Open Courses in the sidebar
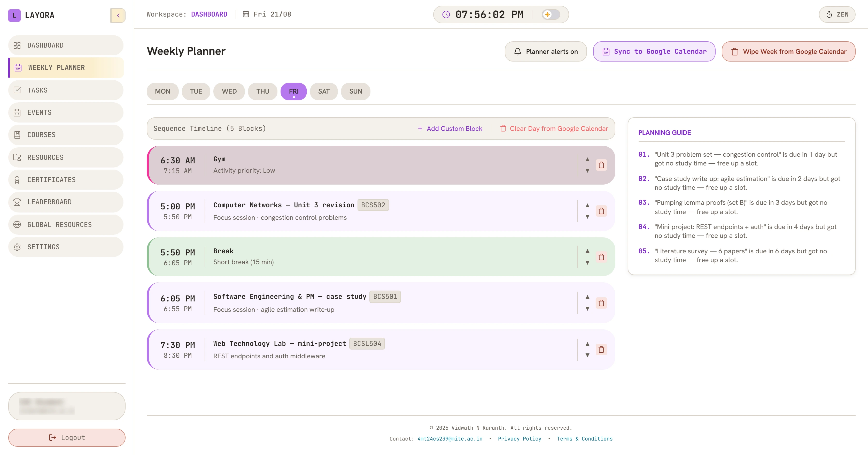868x455 pixels. pos(66,135)
